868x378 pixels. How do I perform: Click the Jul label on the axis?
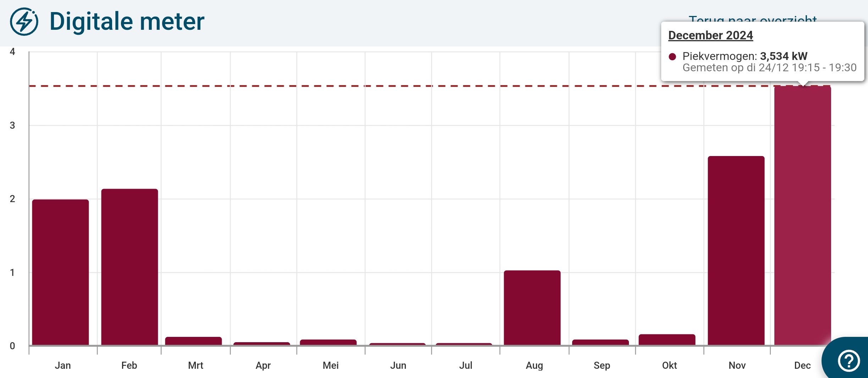click(465, 365)
